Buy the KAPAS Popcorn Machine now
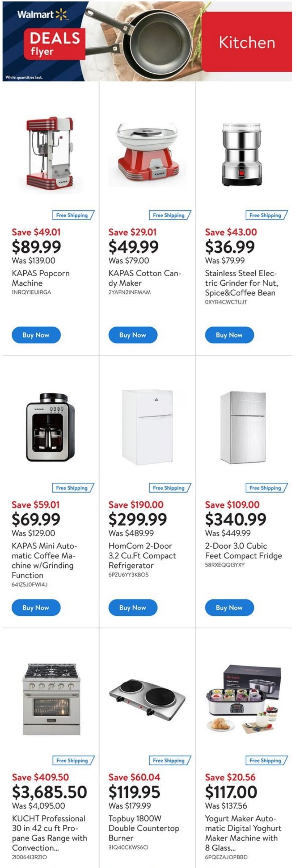Image resolution: width=297 pixels, height=868 pixels. 36,335
